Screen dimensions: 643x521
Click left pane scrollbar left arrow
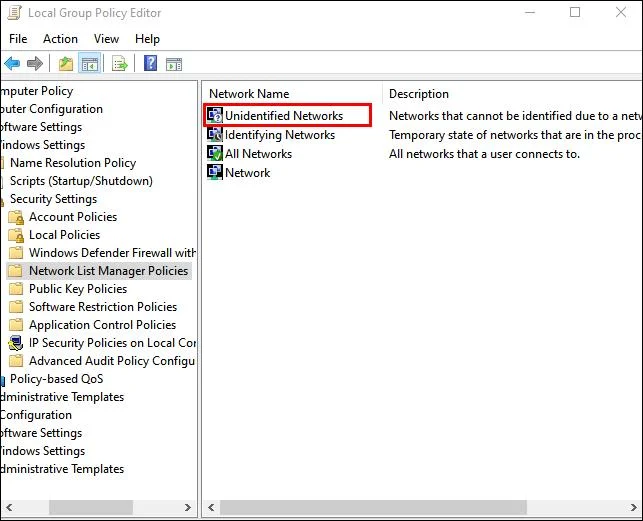click(x=9, y=507)
